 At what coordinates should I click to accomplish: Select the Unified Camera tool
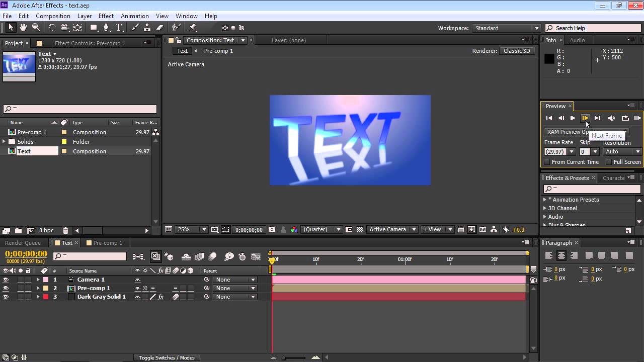(x=64, y=28)
